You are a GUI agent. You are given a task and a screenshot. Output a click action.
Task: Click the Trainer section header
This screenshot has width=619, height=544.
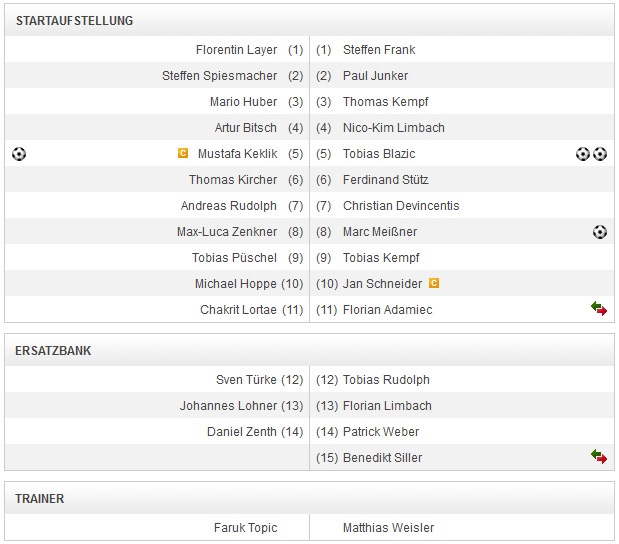tap(42, 498)
